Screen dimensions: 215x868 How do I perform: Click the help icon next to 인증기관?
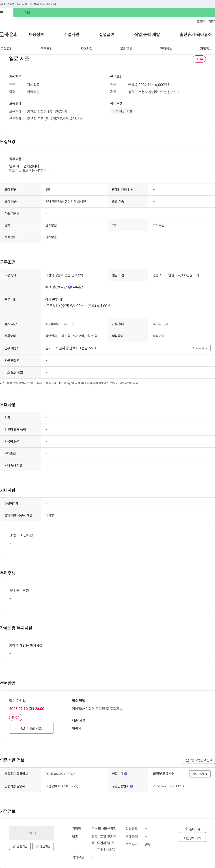click(x=126, y=774)
